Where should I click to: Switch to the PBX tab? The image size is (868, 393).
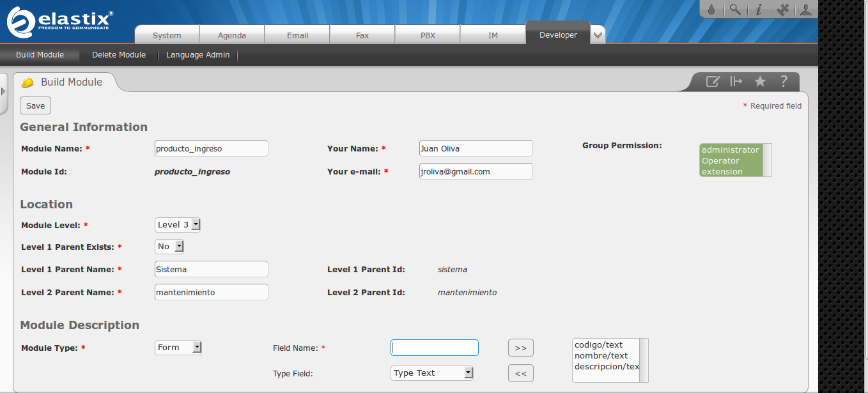tap(427, 35)
